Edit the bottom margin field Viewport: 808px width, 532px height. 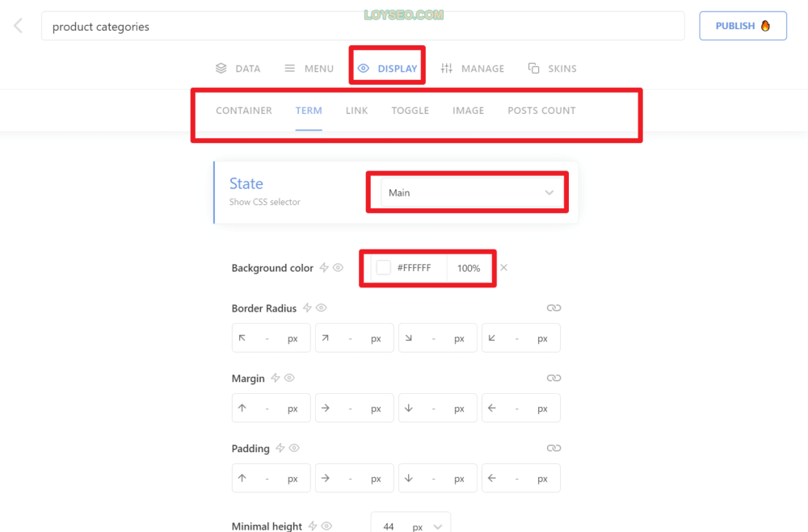point(437,408)
